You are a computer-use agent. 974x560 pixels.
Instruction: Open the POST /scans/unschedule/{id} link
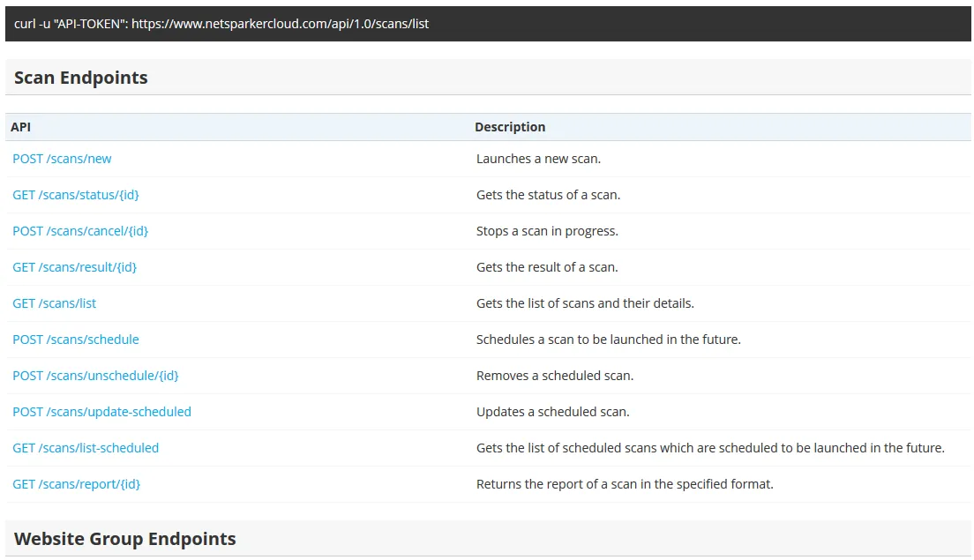95,376
